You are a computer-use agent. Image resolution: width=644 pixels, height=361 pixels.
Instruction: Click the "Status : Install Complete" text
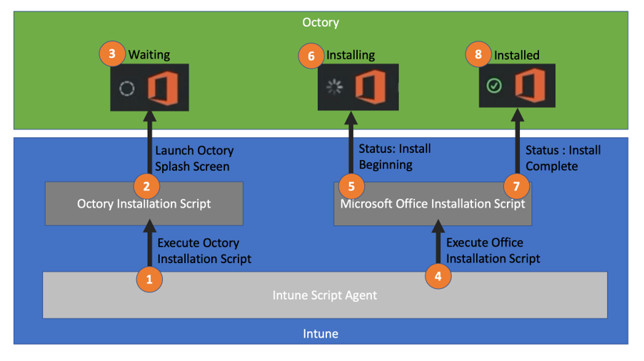(563, 158)
